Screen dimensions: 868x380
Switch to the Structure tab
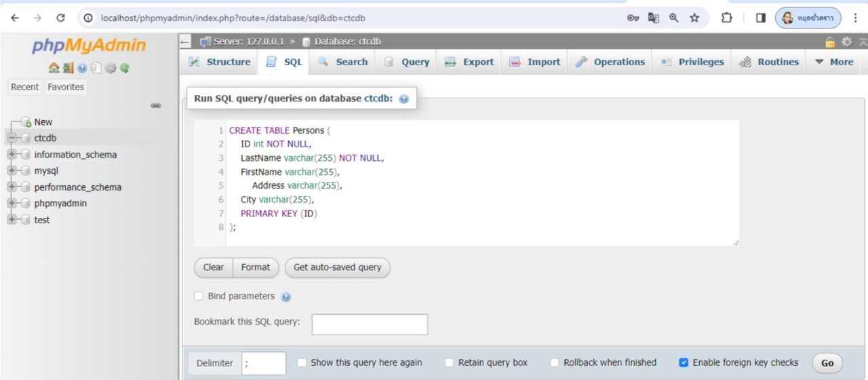pyautogui.click(x=219, y=62)
